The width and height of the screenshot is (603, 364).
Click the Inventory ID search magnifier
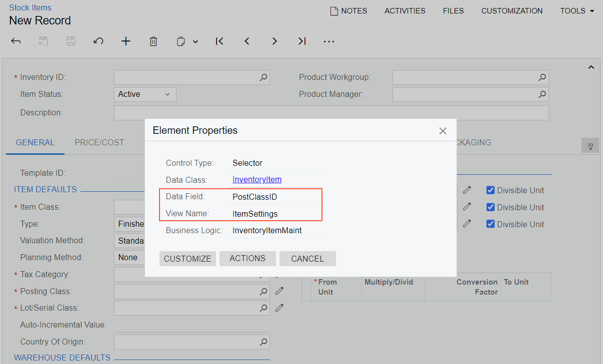263,77
